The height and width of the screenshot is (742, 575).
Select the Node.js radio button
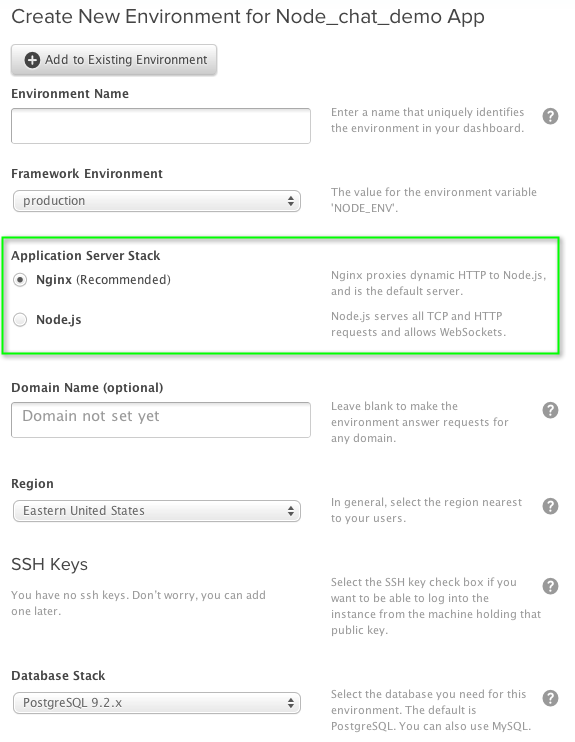coord(20,320)
